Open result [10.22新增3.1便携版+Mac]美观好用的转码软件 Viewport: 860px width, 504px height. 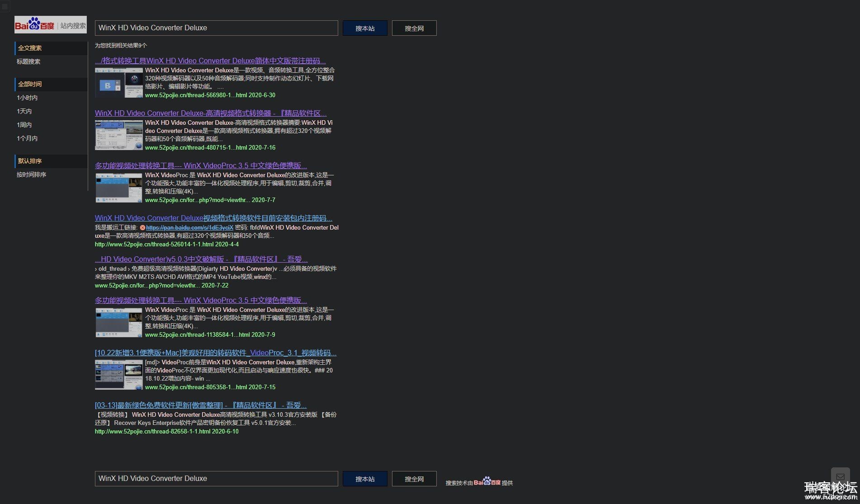pos(216,353)
